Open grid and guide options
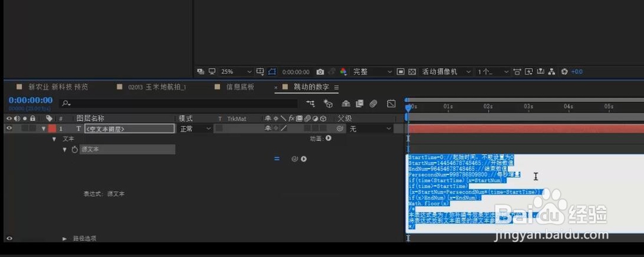The width and height of the screenshot is (644, 257). pyautogui.click(x=260, y=71)
